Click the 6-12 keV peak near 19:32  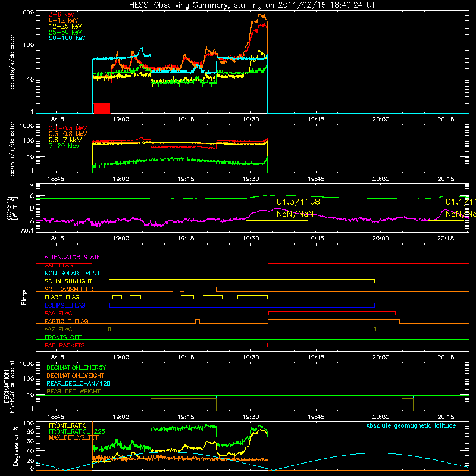click(261, 15)
